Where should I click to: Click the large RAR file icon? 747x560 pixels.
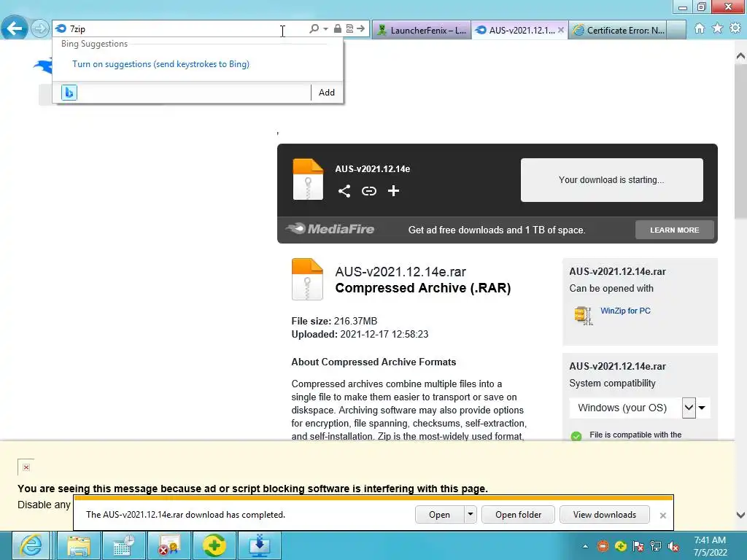pos(307,279)
